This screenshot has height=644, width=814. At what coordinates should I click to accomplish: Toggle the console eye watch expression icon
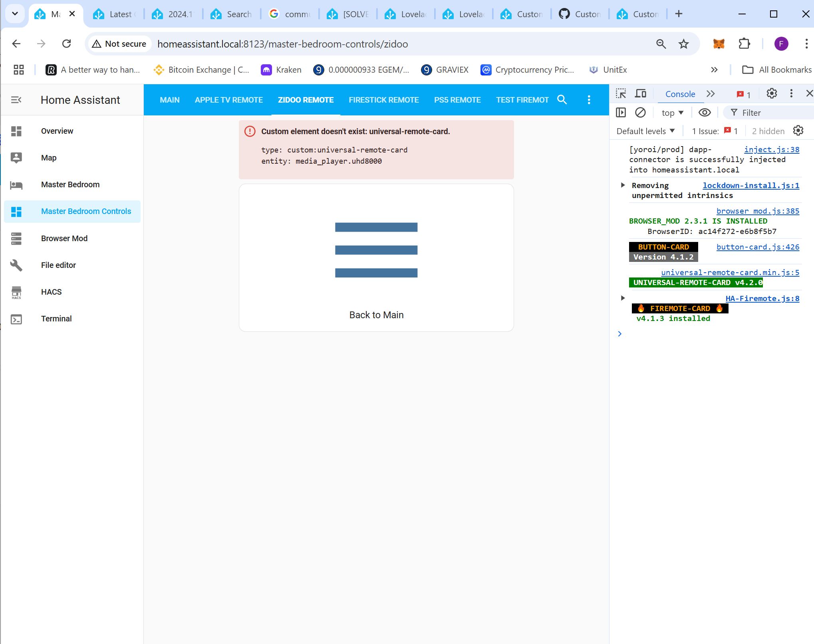coord(704,113)
